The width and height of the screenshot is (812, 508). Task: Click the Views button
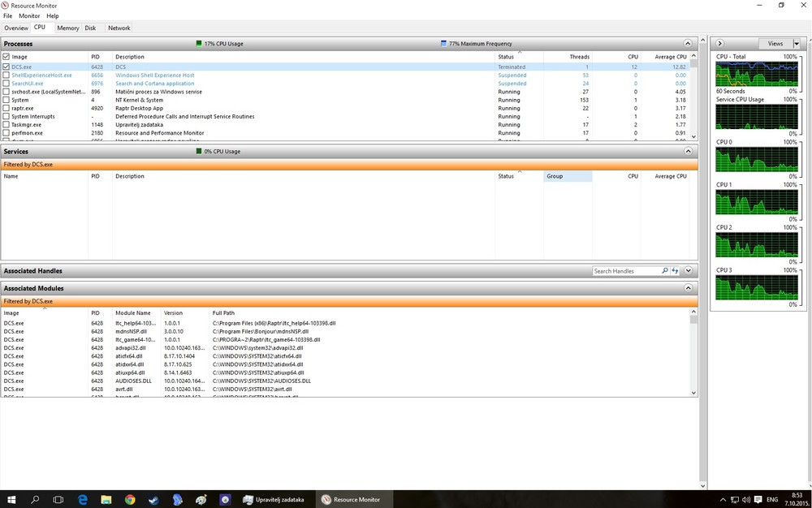point(775,44)
